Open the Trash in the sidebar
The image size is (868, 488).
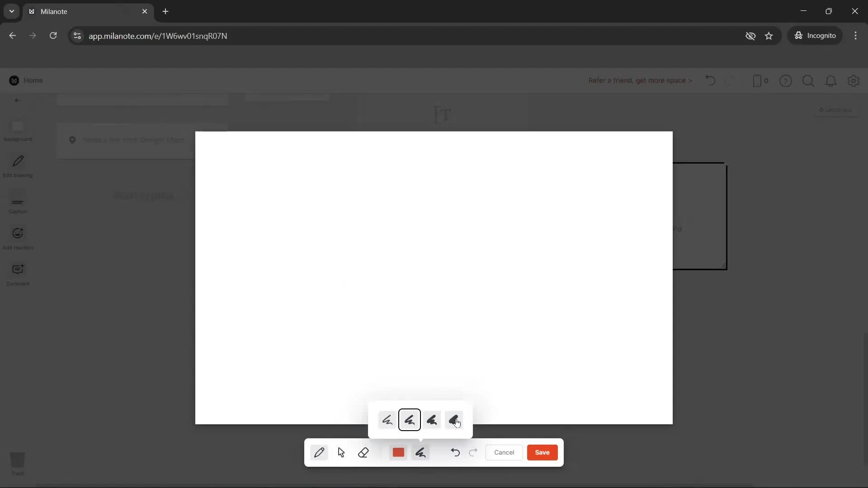(x=18, y=464)
